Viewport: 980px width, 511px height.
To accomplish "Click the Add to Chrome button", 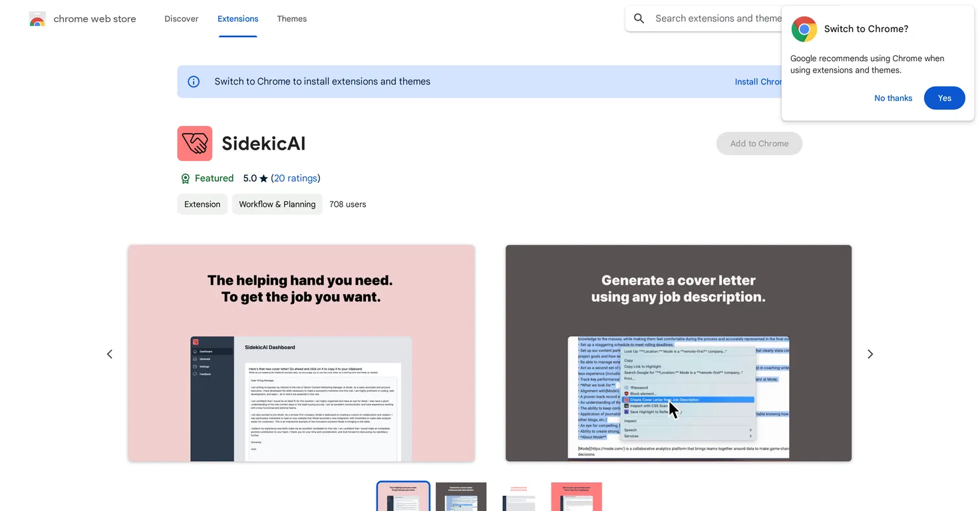I will click(759, 144).
